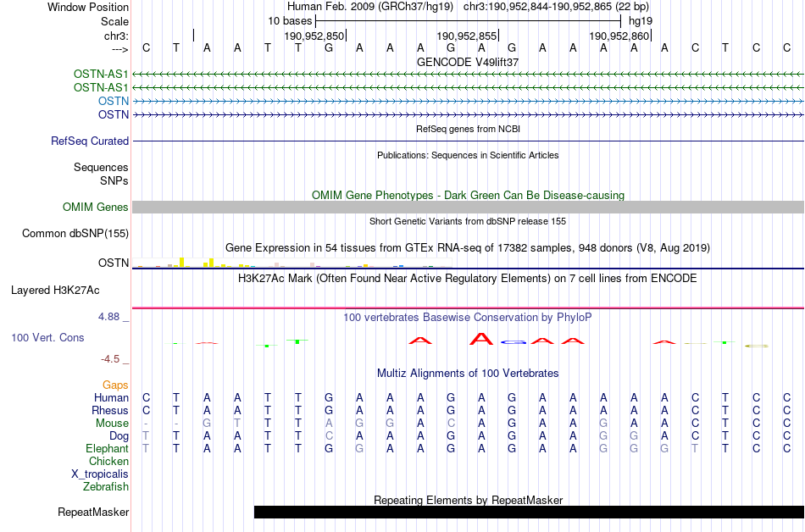The width and height of the screenshot is (805, 532).
Task: Click '100 vertebrates Basewise Conservation by PhyloP' title
Action: (468, 317)
